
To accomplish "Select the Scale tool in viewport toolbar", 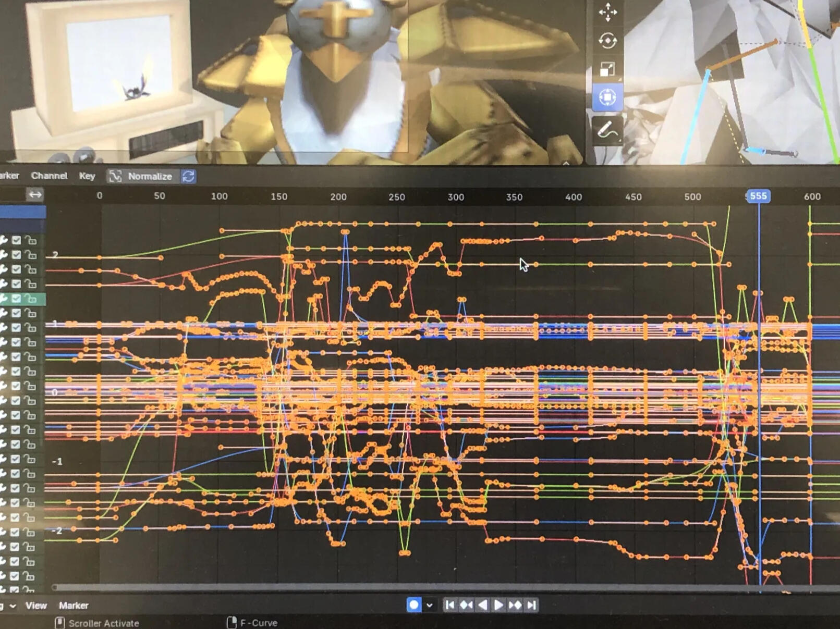I will pyautogui.click(x=607, y=69).
